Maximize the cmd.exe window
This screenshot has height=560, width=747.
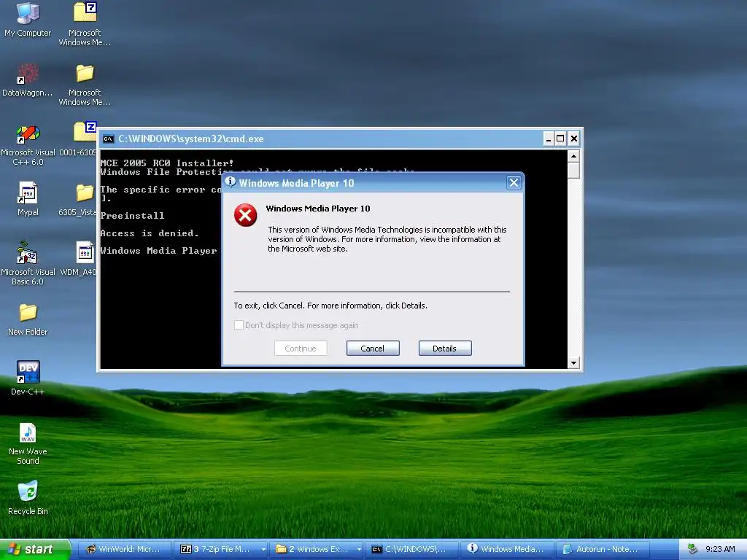click(561, 139)
